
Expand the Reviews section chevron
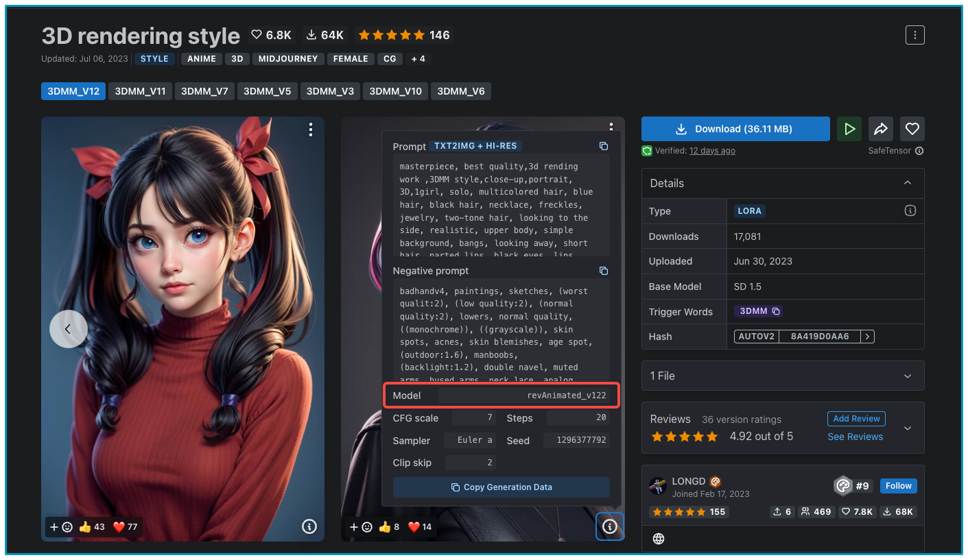click(x=908, y=428)
